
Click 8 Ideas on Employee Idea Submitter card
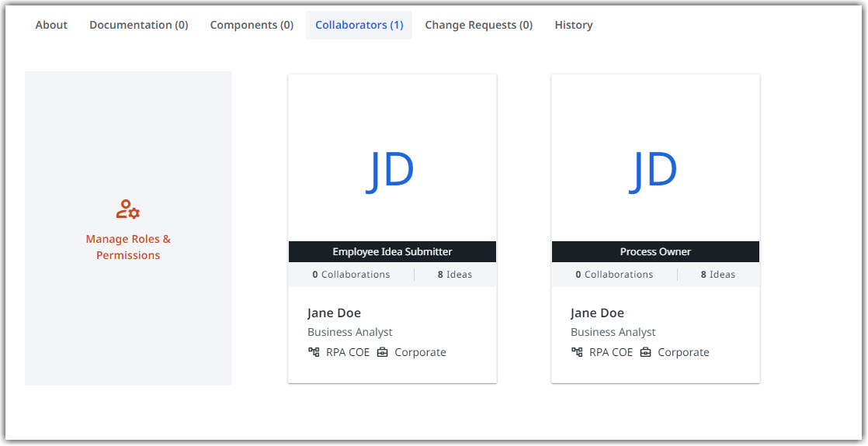tap(455, 275)
